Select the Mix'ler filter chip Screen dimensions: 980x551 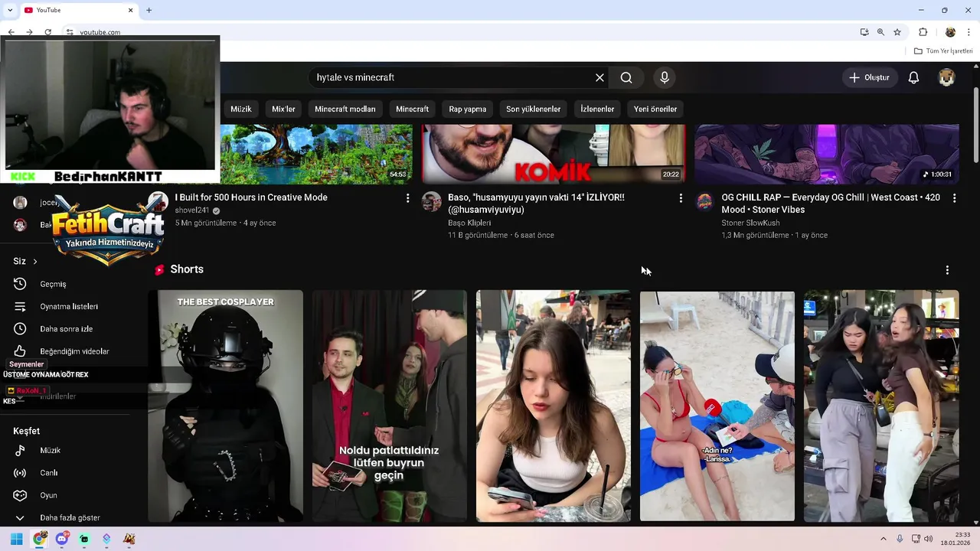click(283, 109)
